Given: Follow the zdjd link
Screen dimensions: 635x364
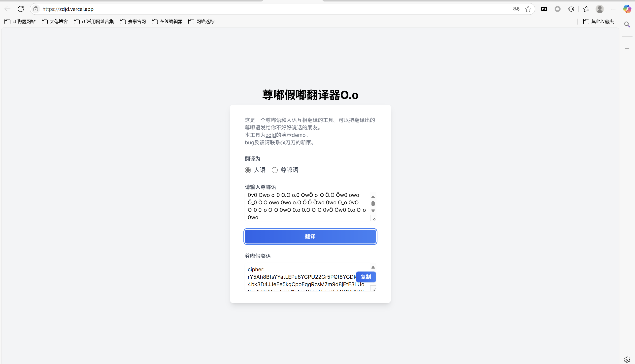Looking at the screenshot, I should point(271,135).
